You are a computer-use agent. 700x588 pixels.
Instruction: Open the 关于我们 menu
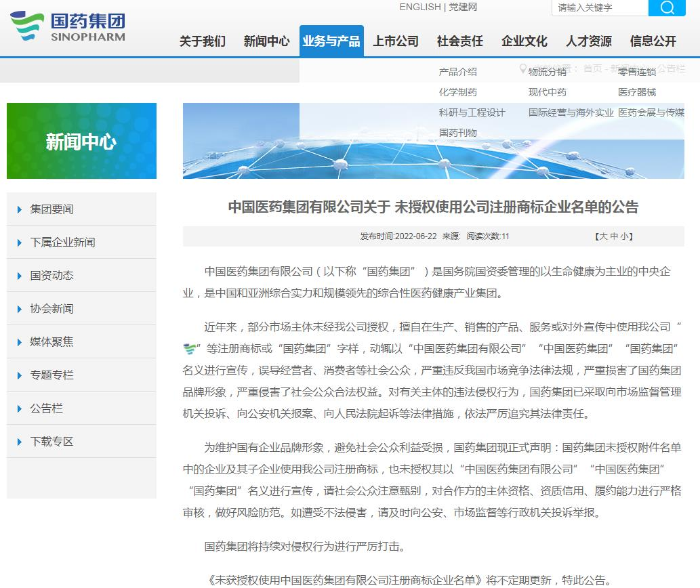click(x=202, y=41)
